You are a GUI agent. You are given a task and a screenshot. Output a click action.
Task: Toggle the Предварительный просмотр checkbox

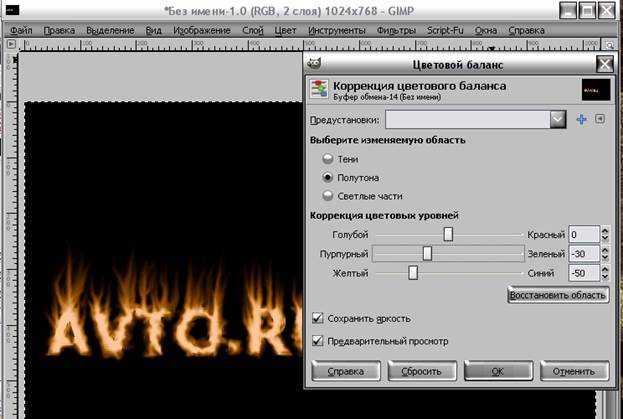pos(317,341)
